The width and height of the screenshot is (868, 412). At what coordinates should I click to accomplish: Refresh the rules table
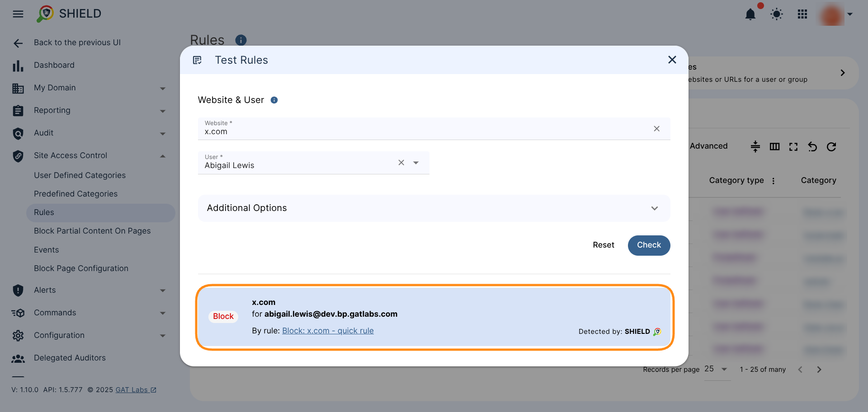tap(831, 147)
